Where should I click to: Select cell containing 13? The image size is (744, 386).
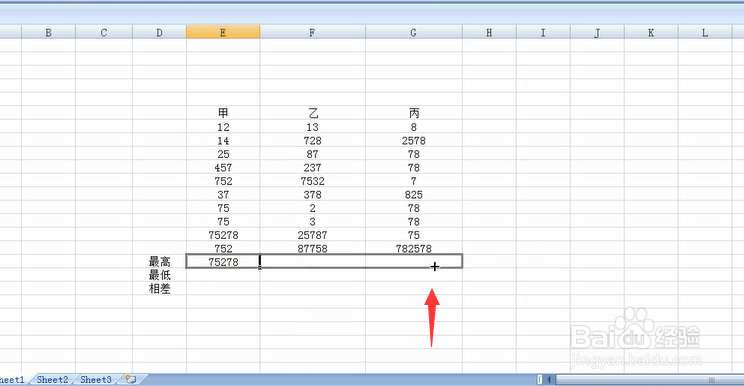tap(313, 127)
